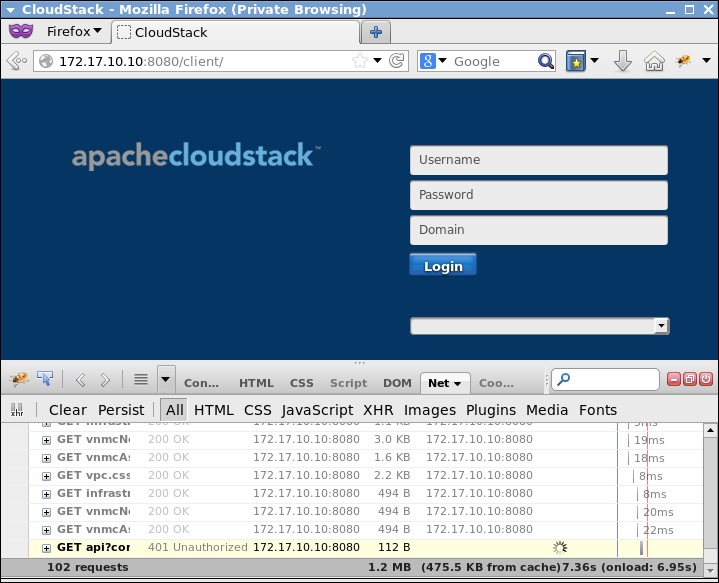719x583 pixels.
Task: Click the Firebug search field
Action: pos(605,379)
